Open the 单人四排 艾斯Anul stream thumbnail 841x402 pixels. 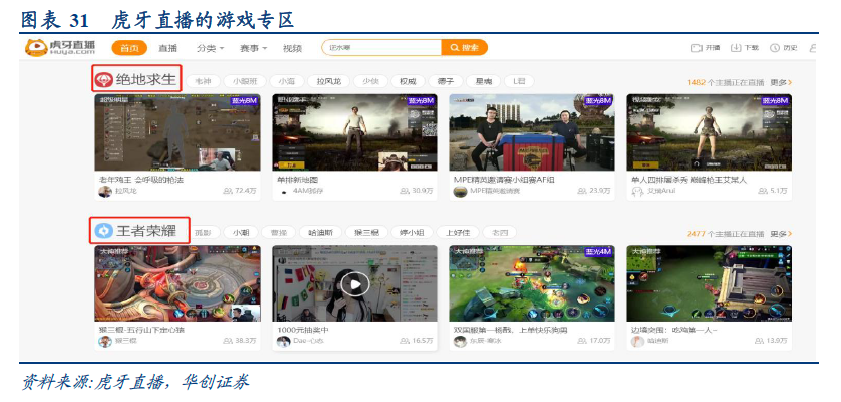709,132
